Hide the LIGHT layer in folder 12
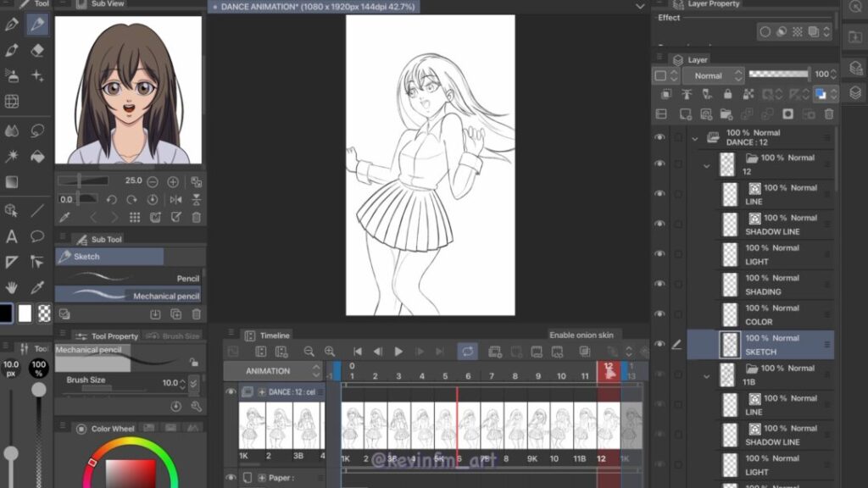 pos(659,254)
